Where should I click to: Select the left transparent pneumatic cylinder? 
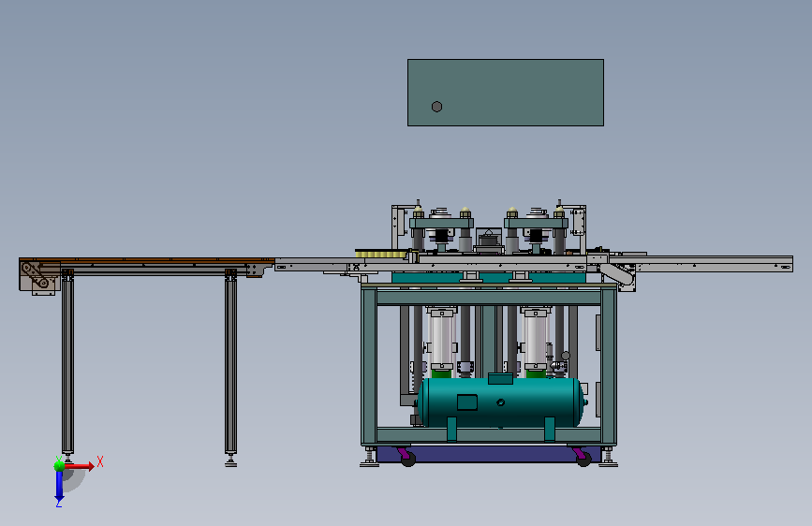441,339
